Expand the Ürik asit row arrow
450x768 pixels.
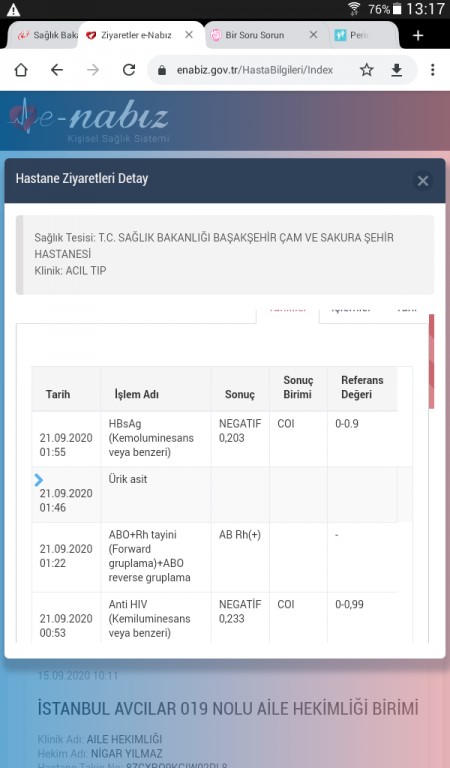[x=39, y=480]
